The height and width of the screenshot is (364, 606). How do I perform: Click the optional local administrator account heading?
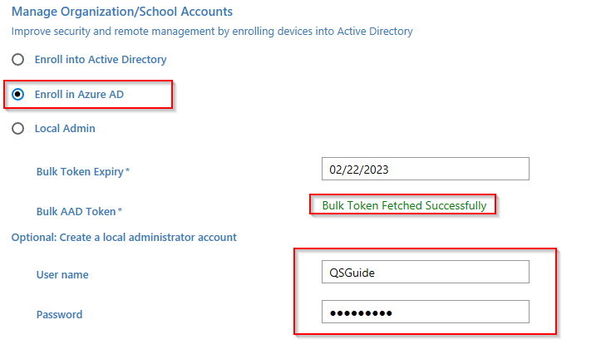coord(124,237)
